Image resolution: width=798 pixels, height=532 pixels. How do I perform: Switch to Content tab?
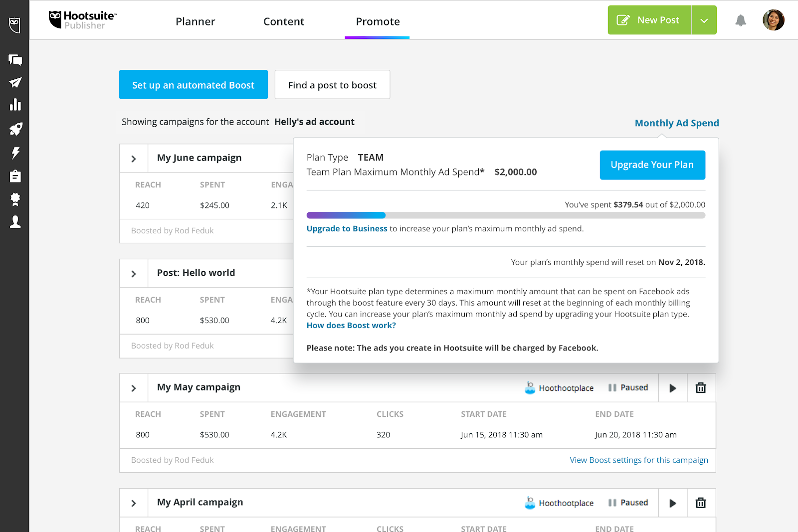(284, 21)
